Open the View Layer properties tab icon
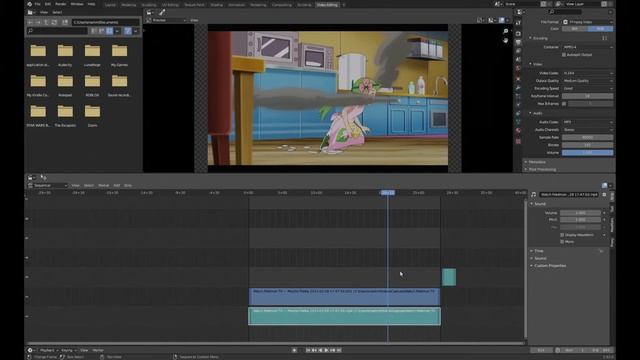This screenshot has height=360, width=640. [518, 51]
